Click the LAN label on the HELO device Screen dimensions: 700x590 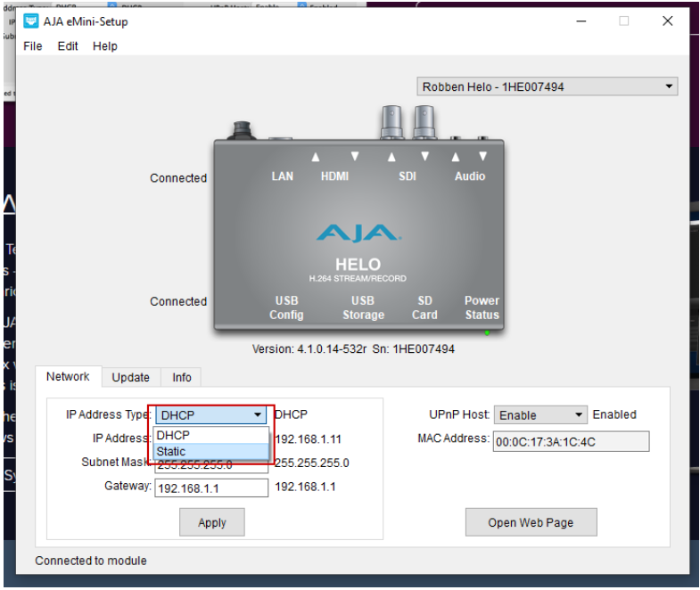click(x=283, y=176)
